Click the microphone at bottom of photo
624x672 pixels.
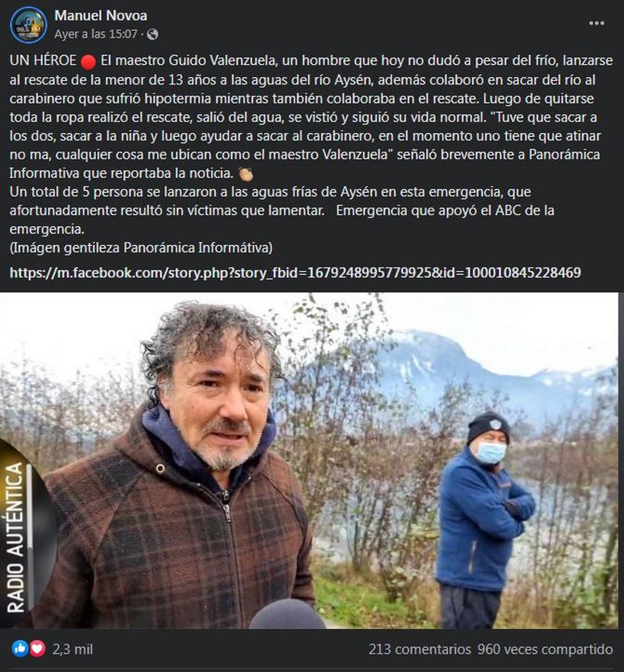pyautogui.click(x=287, y=614)
